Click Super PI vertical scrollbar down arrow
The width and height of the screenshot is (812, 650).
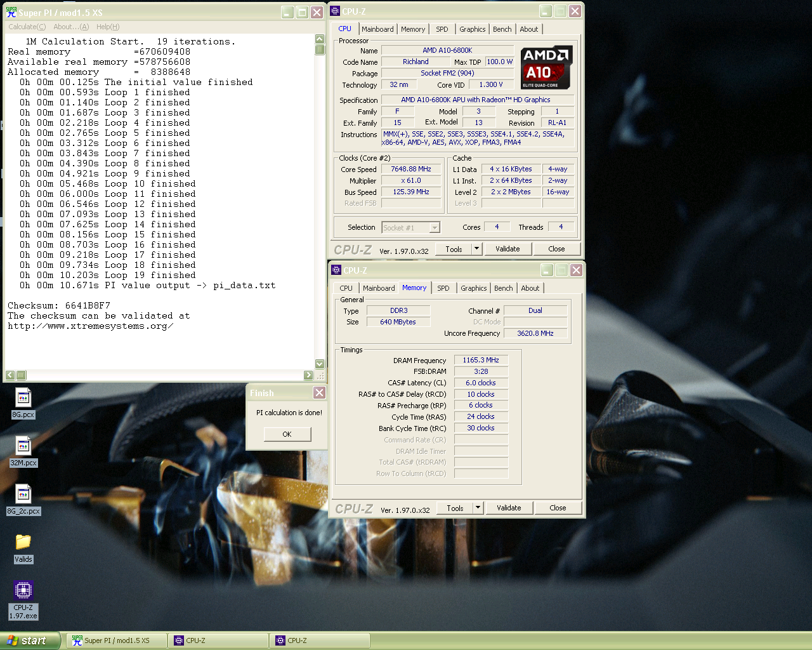click(320, 364)
